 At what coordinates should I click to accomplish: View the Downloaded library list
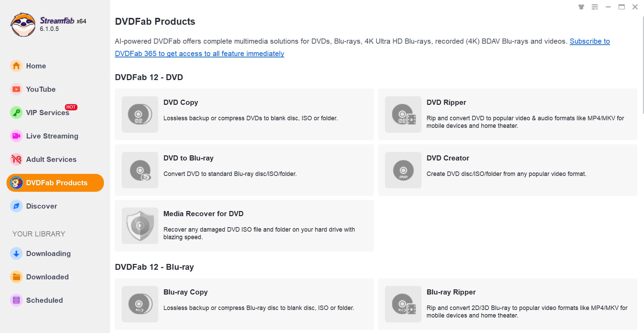(55, 277)
